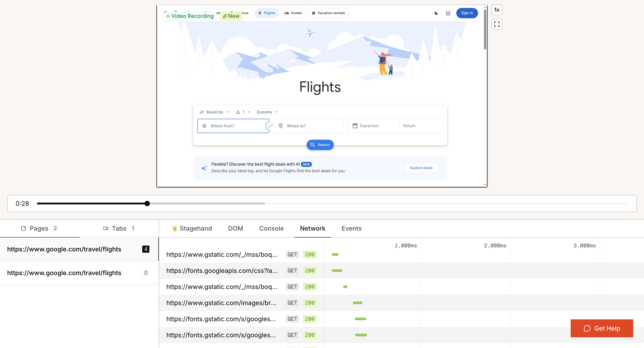Screen dimensions: 644x348
Task: Enter fullscreen with the expand icon
Action: pos(497,24)
